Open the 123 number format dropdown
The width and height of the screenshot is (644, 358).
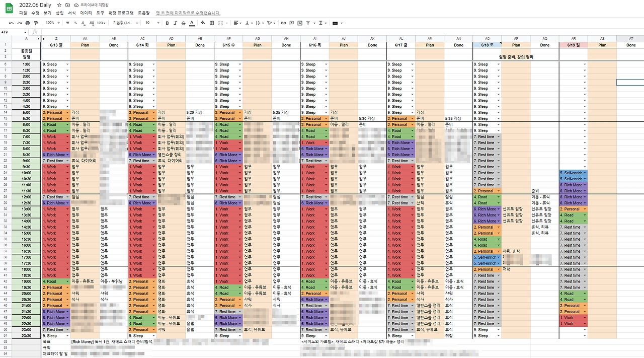click(102, 23)
